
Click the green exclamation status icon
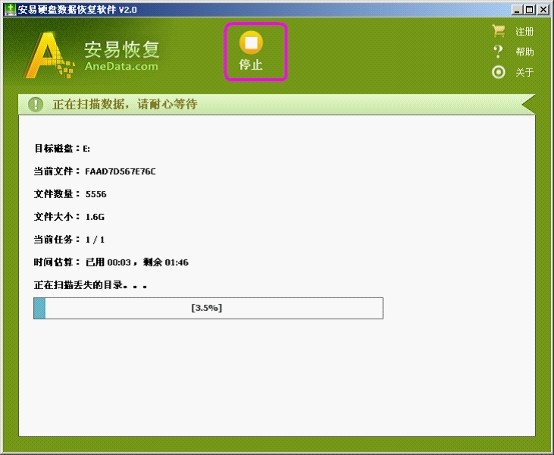click(x=36, y=104)
